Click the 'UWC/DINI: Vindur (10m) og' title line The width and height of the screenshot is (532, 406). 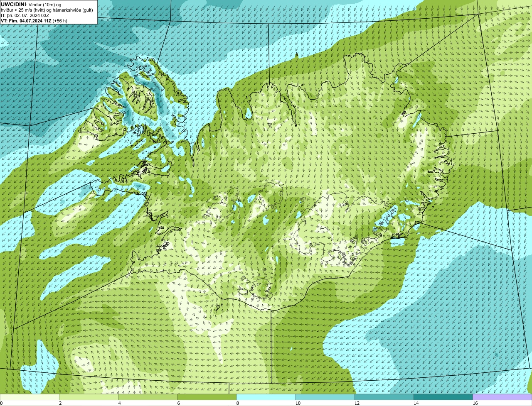[31, 5]
